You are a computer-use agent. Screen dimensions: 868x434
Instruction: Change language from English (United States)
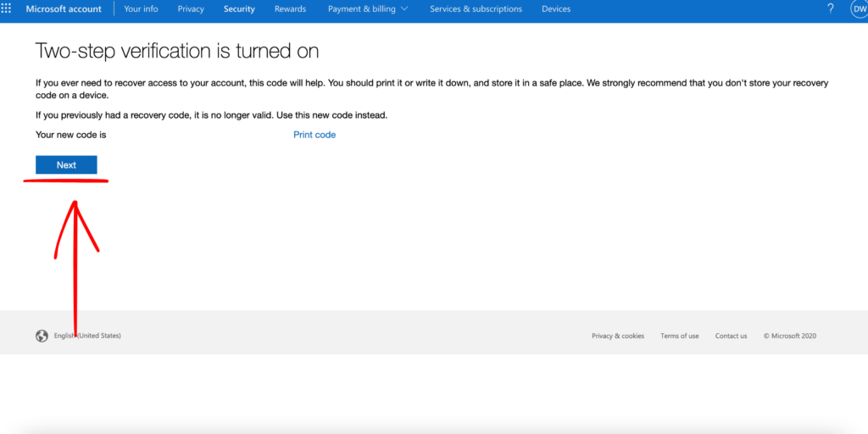click(x=87, y=336)
